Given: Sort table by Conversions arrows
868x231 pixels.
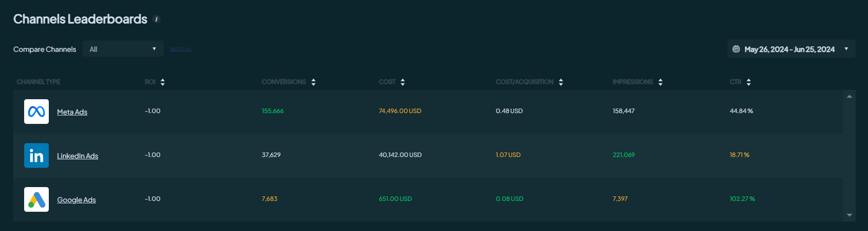Looking at the screenshot, I should click(313, 82).
